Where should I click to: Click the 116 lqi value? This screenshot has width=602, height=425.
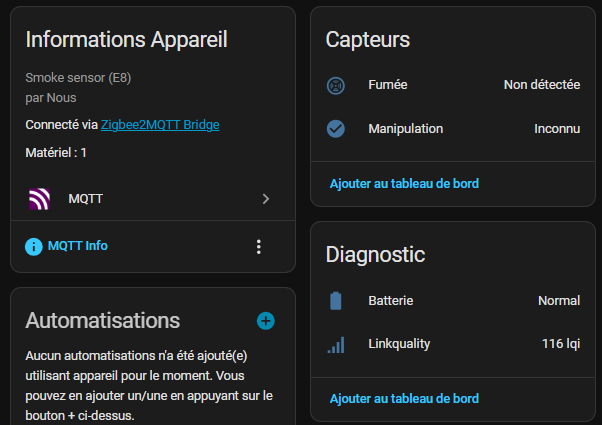(560, 344)
